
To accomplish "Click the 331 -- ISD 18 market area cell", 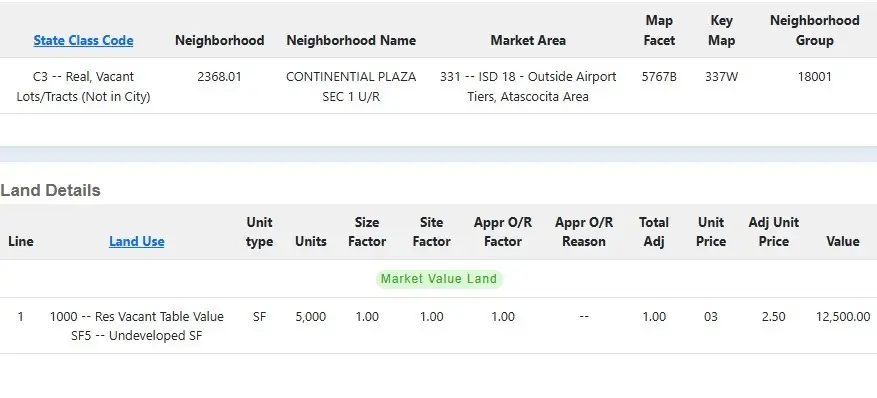I will point(528,86).
